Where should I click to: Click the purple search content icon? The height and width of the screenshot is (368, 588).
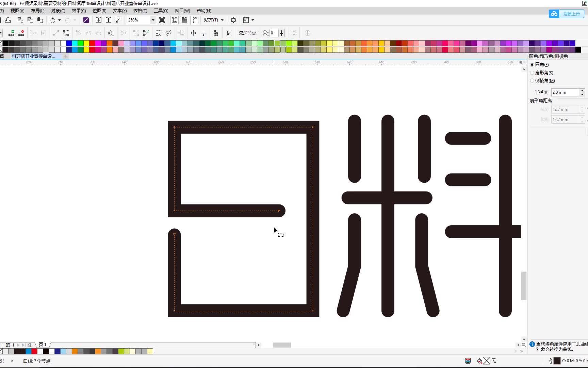tap(86, 20)
